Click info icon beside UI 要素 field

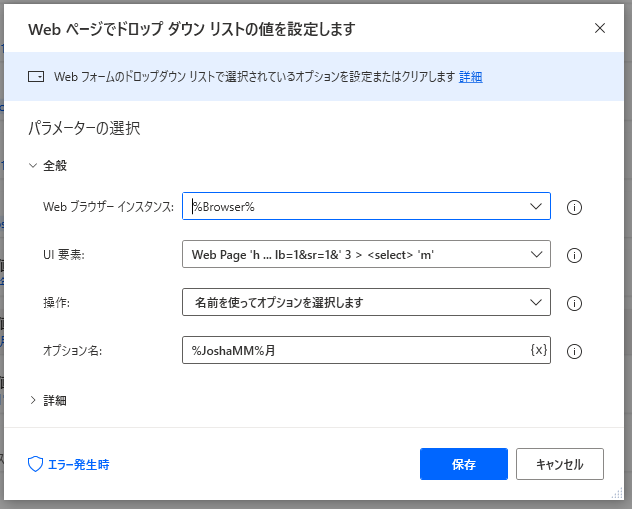pyautogui.click(x=574, y=255)
